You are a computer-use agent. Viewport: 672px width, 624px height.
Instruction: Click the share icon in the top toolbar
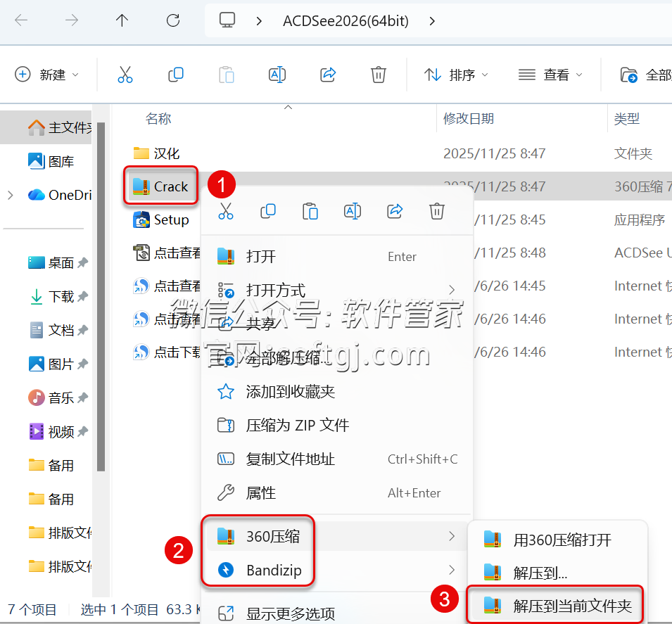pyautogui.click(x=328, y=75)
